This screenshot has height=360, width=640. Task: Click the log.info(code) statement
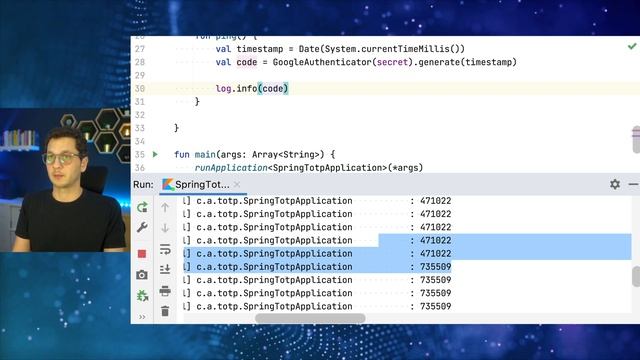click(252, 89)
